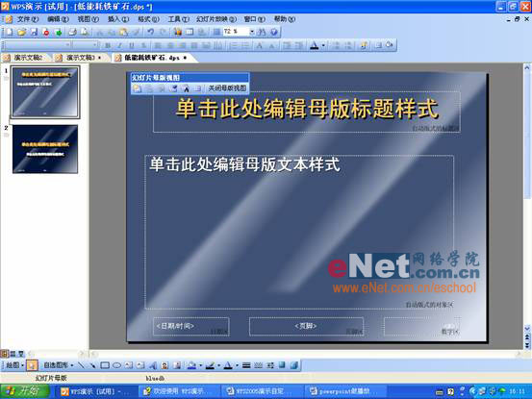Image resolution: width=532 pixels, height=399 pixels.
Task: Click the Open folder icon in toolbar
Action: coord(21,32)
